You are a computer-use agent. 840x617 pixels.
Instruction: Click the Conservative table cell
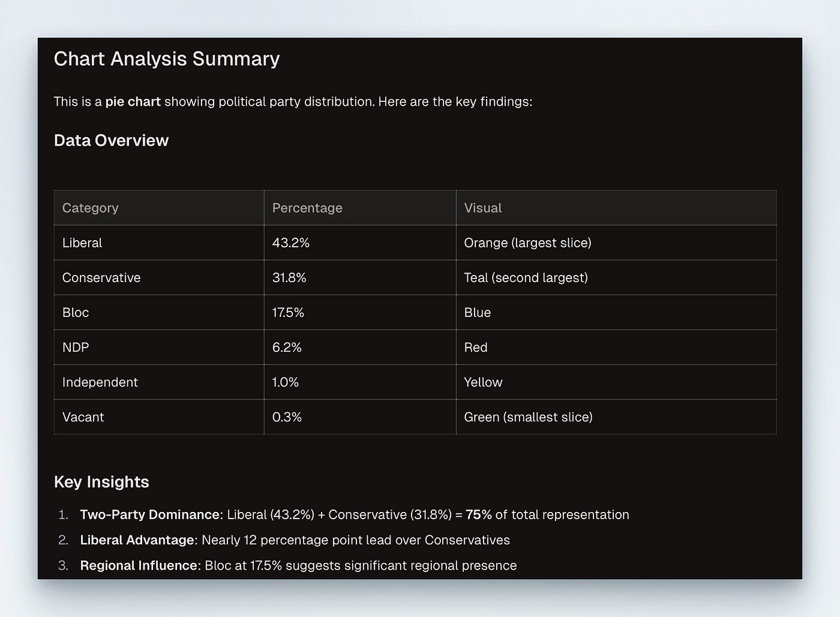point(159,277)
